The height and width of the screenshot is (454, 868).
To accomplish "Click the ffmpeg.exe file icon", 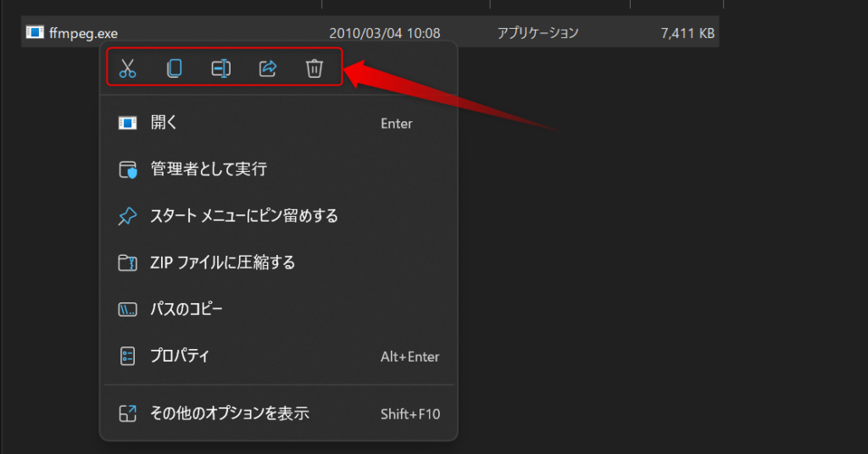I will point(34,33).
